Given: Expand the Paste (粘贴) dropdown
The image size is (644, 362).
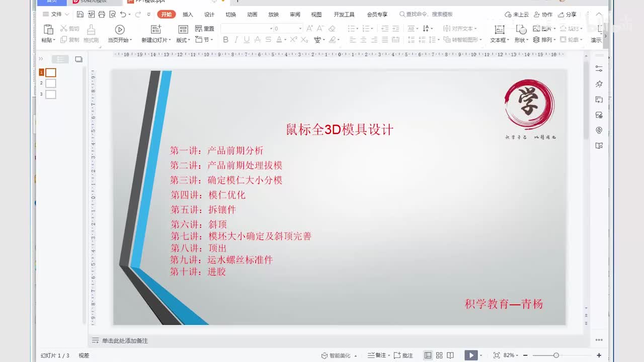Looking at the screenshot, I should (x=48, y=40).
